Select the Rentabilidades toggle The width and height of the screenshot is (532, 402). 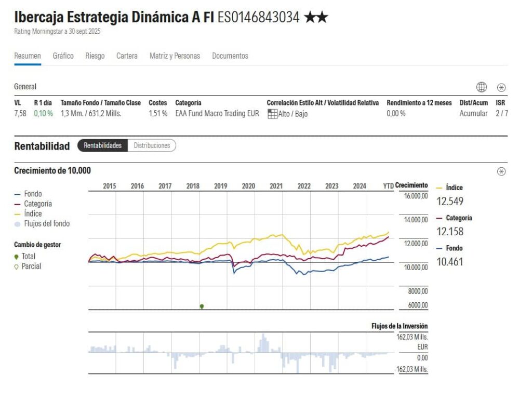102,145
